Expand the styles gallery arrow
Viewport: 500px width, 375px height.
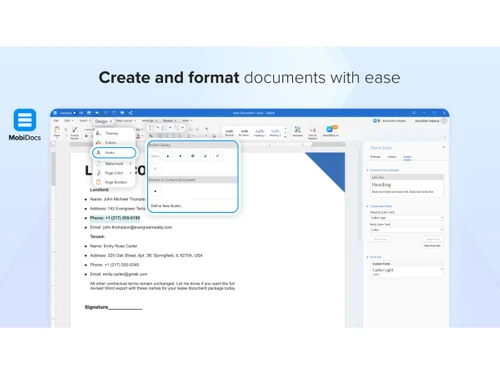click(x=285, y=136)
